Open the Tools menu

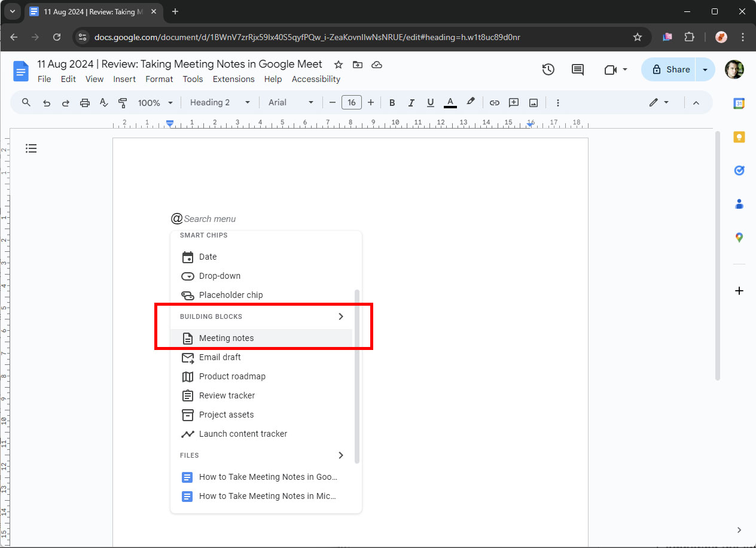(x=193, y=79)
